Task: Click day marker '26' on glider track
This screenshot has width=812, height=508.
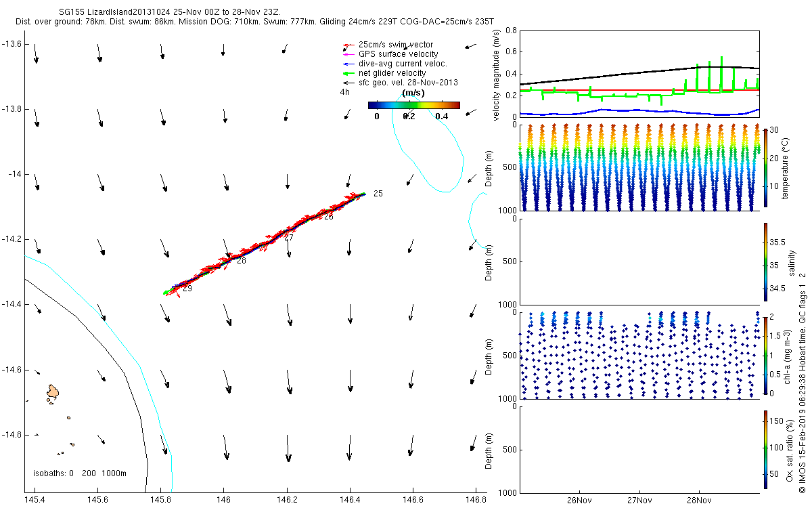Action: click(328, 217)
